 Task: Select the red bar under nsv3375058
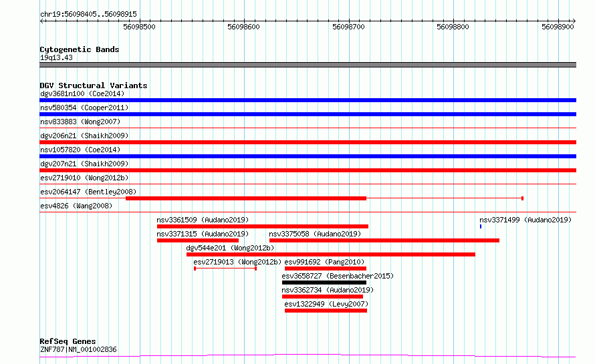384,240
